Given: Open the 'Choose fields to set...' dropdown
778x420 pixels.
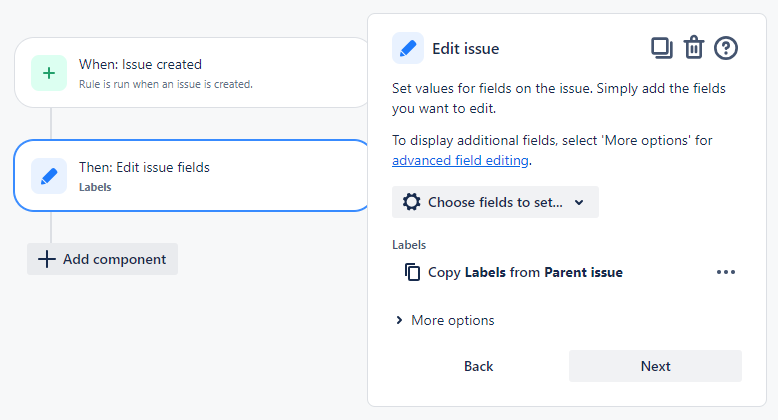Looking at the screenshot, I should click(495, 202).
